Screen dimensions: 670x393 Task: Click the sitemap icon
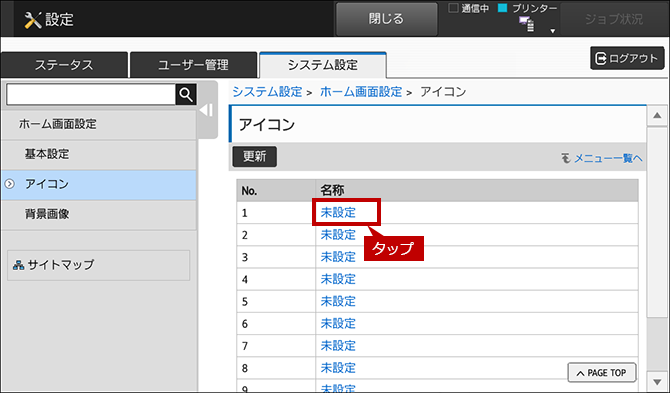18,265
